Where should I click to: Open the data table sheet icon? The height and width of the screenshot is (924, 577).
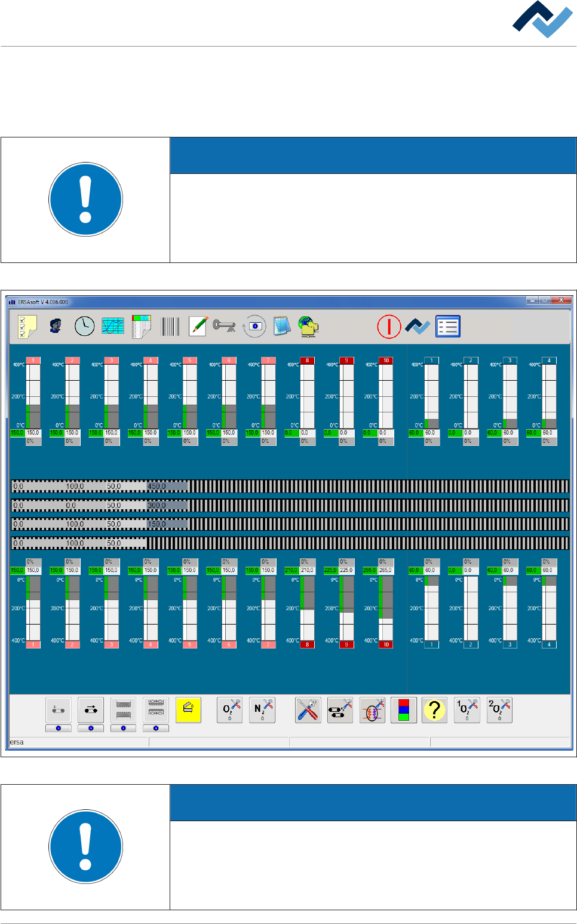(x=141, y=326)
